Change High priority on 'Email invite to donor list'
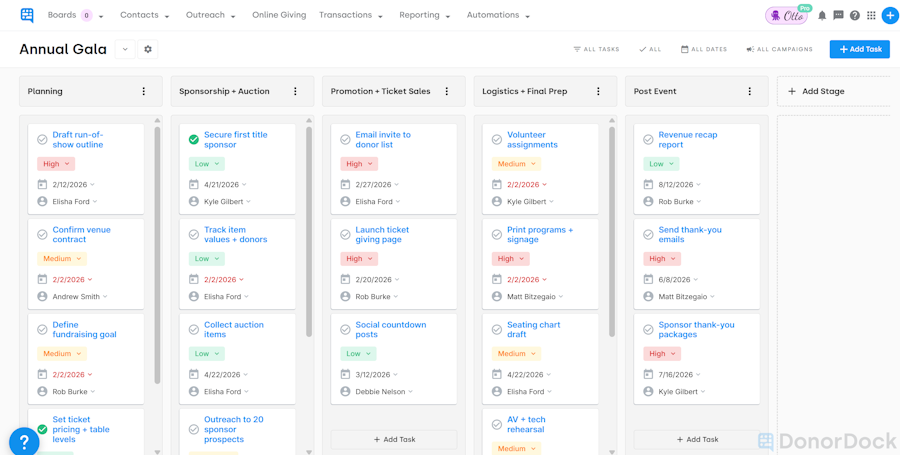 [x=359, y=164]
